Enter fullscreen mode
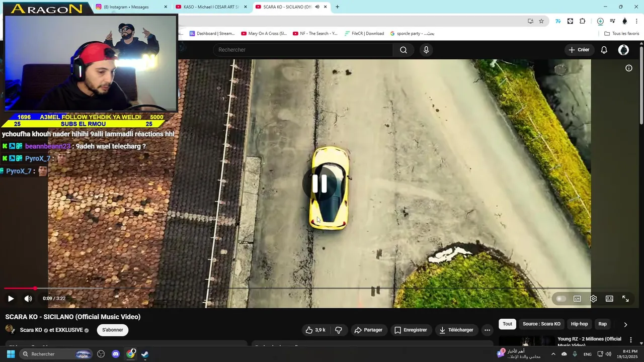This screenshot has height=362, width=644. (x=625, y=299)
